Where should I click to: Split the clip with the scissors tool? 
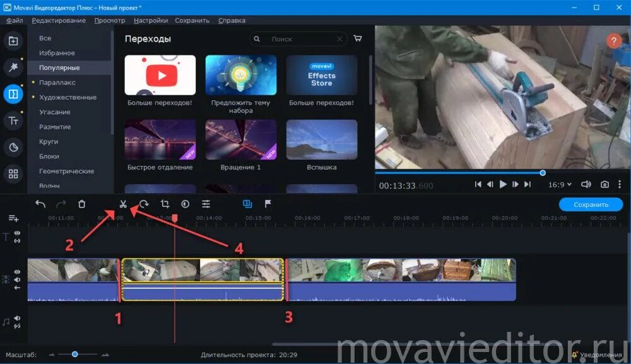click(123, 204)
